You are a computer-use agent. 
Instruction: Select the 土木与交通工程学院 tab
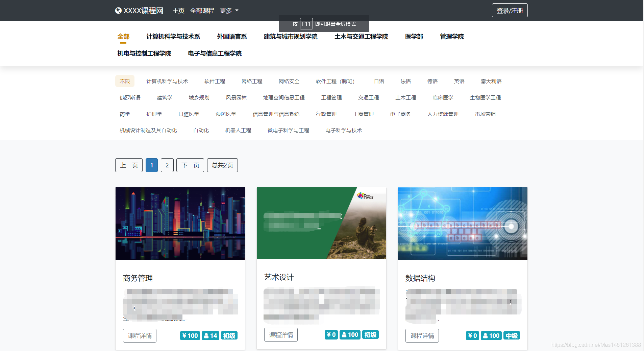[x=361, y=37]
